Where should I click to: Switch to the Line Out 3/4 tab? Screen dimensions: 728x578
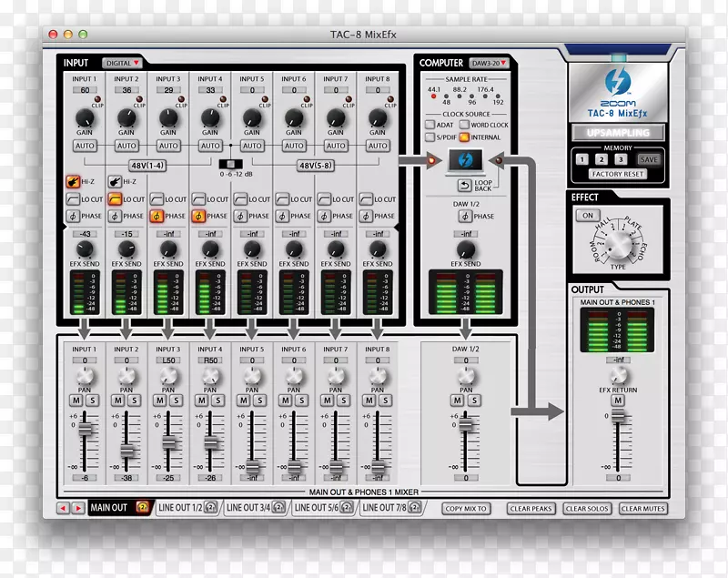point(255,507)
